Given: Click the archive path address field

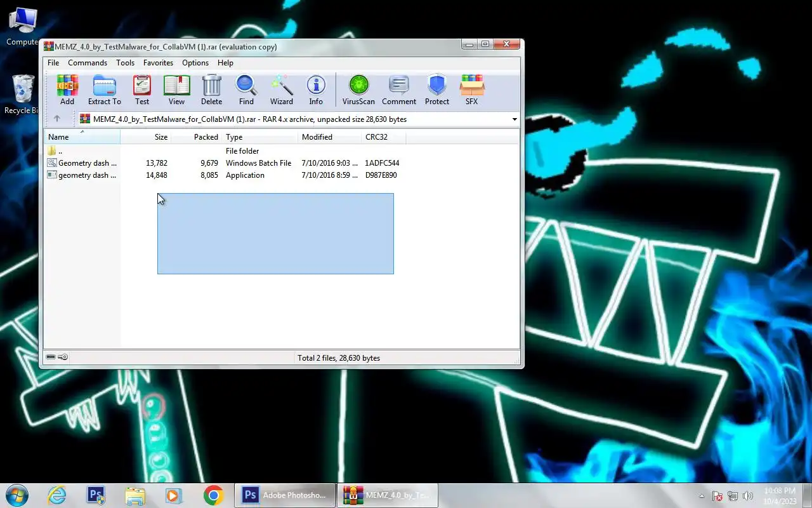Looking at the screenshot, I should click(x=297, y=119).
